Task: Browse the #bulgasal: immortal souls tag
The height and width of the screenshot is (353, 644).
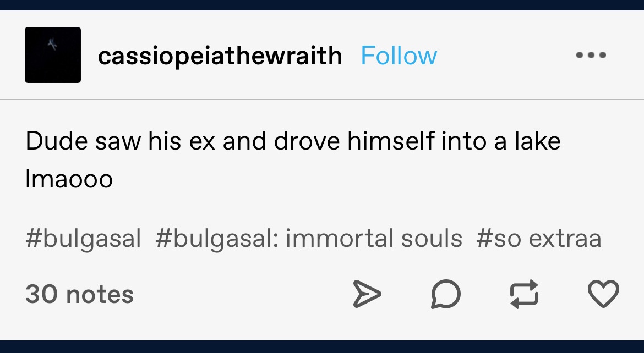Action: coord(308,239)
